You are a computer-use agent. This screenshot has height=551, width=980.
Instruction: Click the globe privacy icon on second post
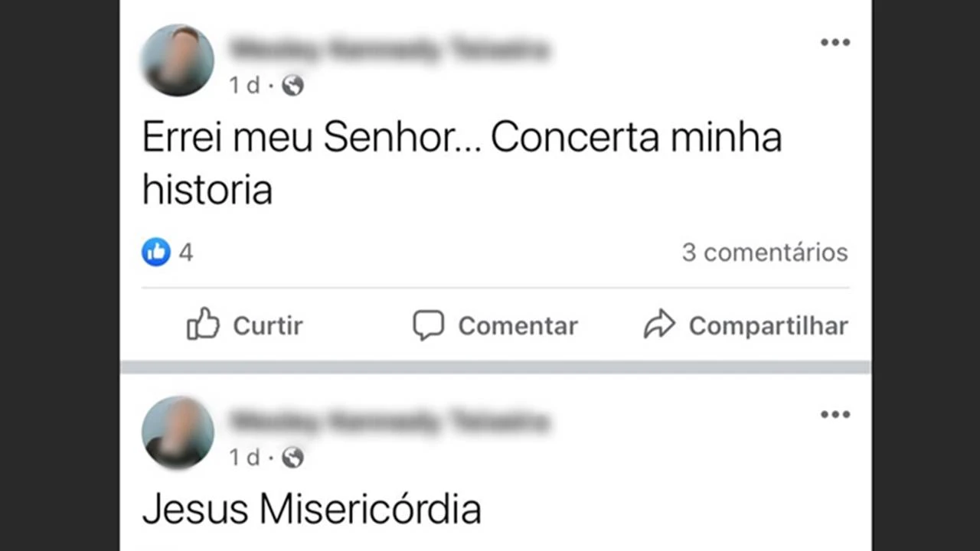(292, 458)
